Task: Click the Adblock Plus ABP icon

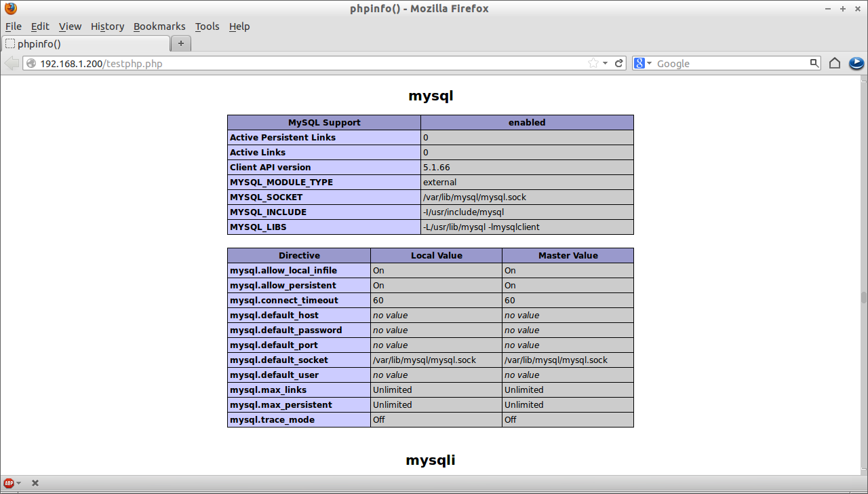Action: click(9, 483)
